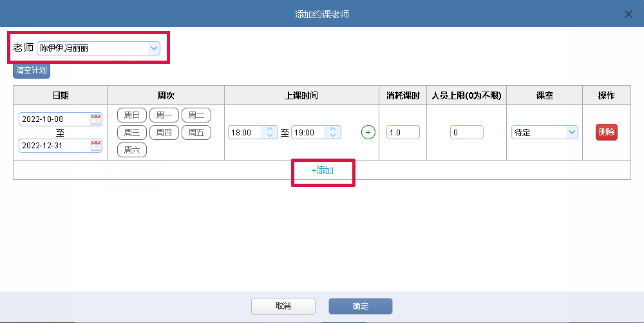The width and height of the screenshot is (644, 323).
Task: Click the dialog title 添加约课老师
Action: tap(322, 14)
